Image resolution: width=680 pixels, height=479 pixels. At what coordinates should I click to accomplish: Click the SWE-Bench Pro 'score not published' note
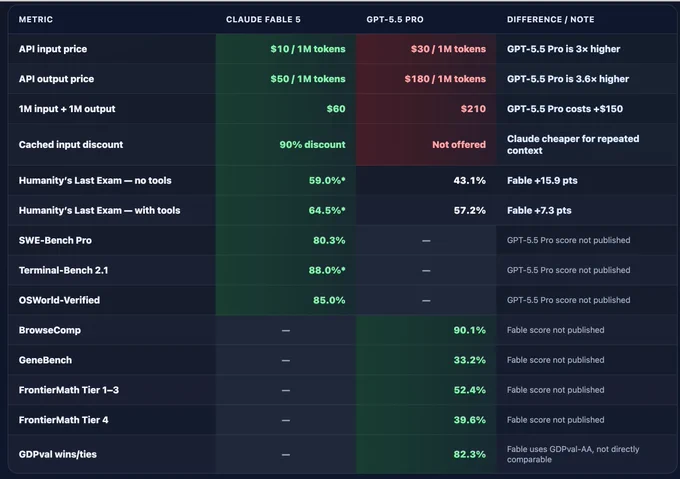pyautogui.click(x=568, y=240)
